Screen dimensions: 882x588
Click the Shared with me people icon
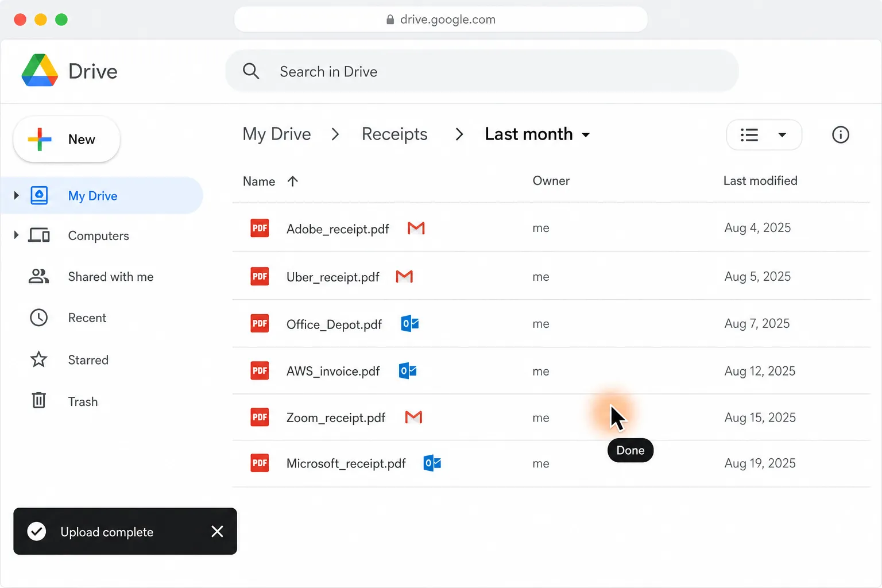pyautogui.click(x=38, y=277)
